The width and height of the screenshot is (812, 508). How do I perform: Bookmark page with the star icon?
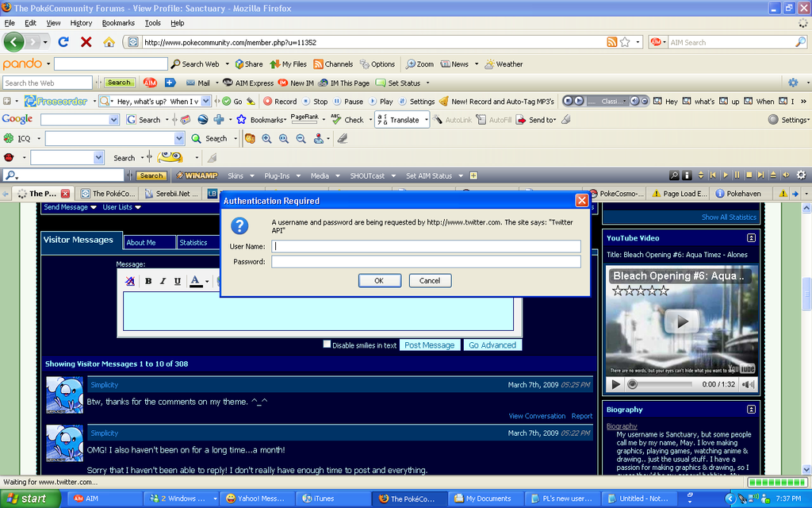pyautogui.click(x=625, y=42)
